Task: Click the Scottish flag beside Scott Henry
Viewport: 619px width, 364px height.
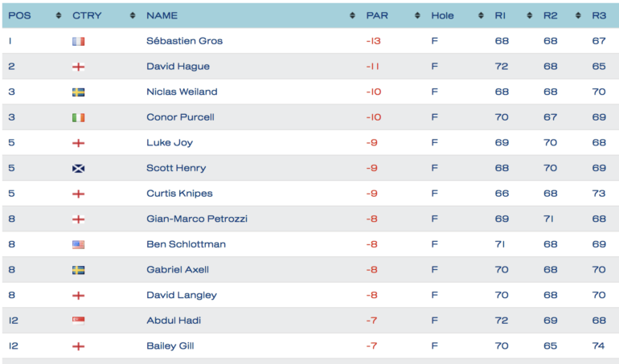Action: point(78,168)
